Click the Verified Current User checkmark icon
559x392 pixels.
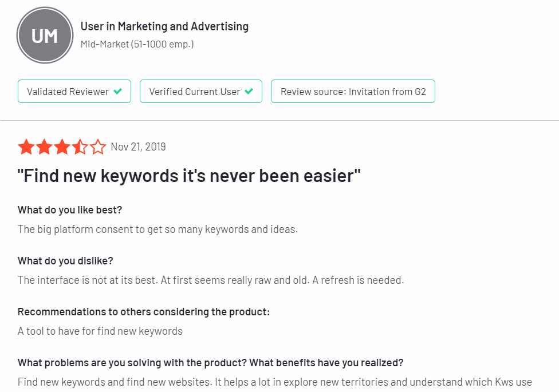pos(249,91)
